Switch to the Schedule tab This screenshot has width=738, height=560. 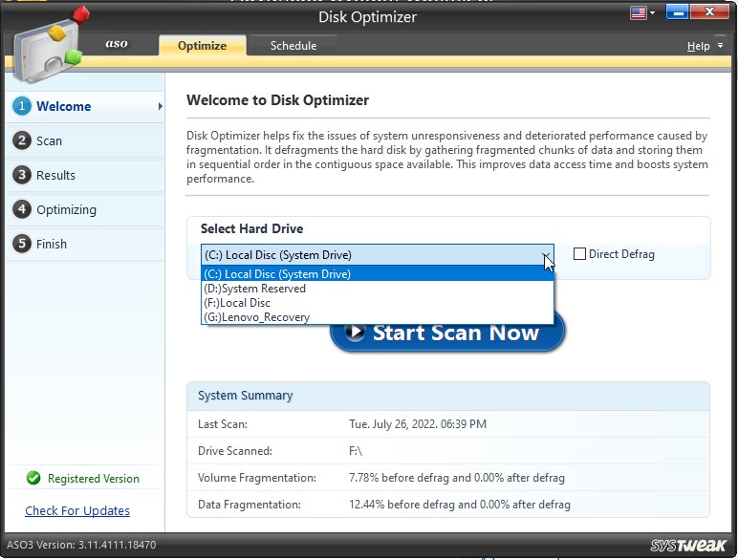click(x=293, y=46)
